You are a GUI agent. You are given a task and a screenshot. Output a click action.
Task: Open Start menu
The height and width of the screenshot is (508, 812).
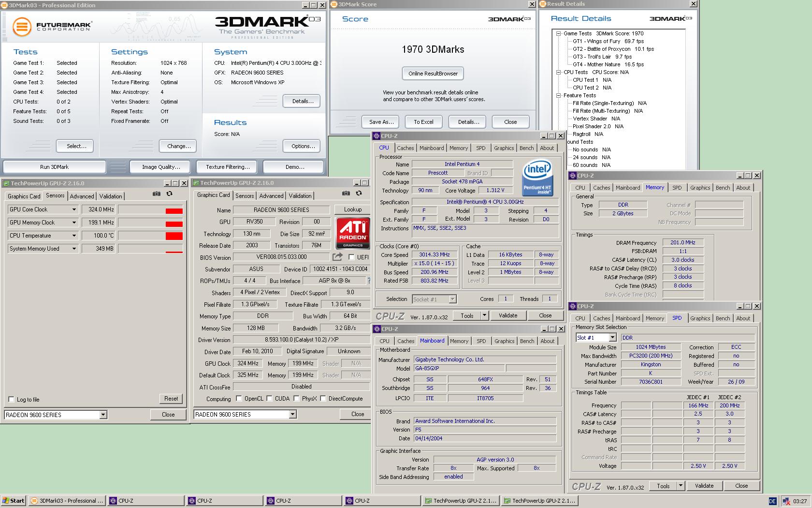14,501
